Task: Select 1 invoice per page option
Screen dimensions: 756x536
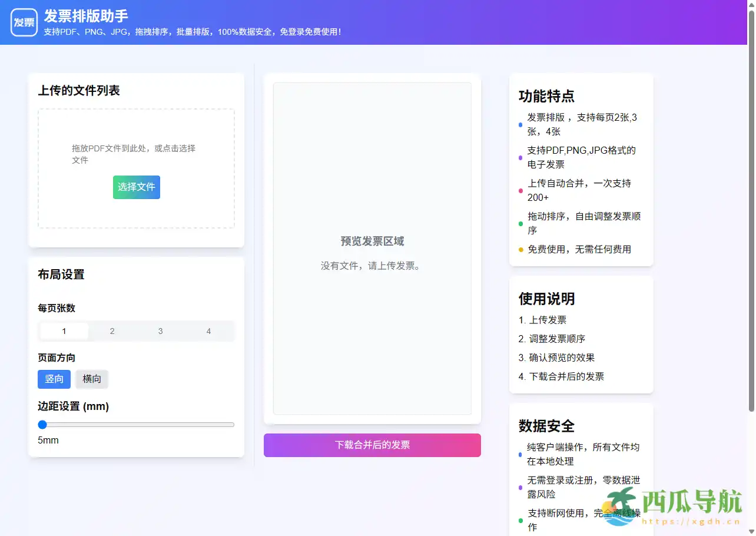Action: click(64, 331)
